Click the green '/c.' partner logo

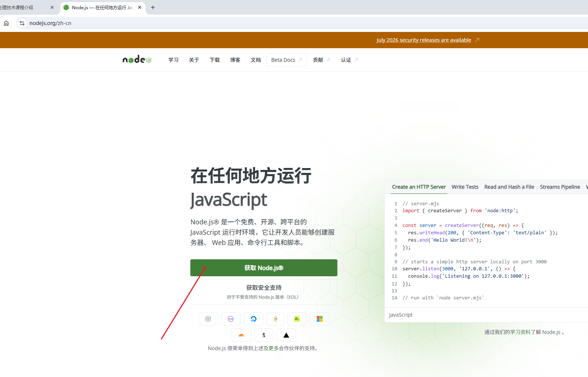point(297,319)
